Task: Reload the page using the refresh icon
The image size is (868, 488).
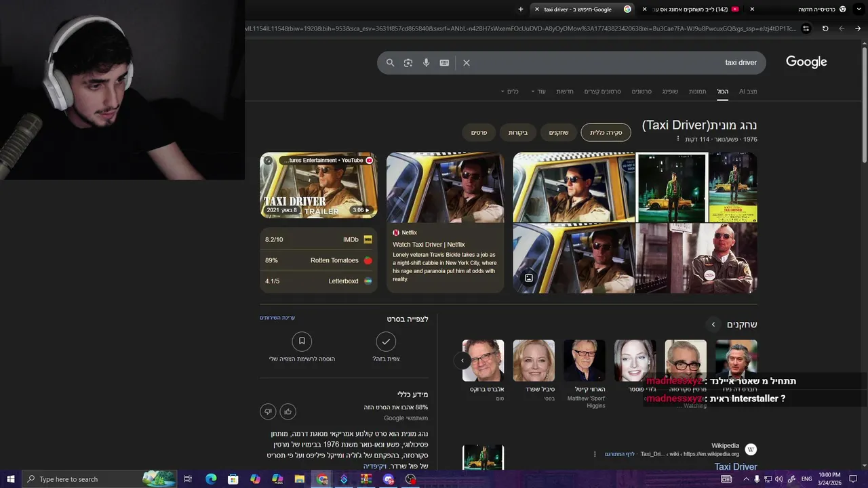Action: 825,28
